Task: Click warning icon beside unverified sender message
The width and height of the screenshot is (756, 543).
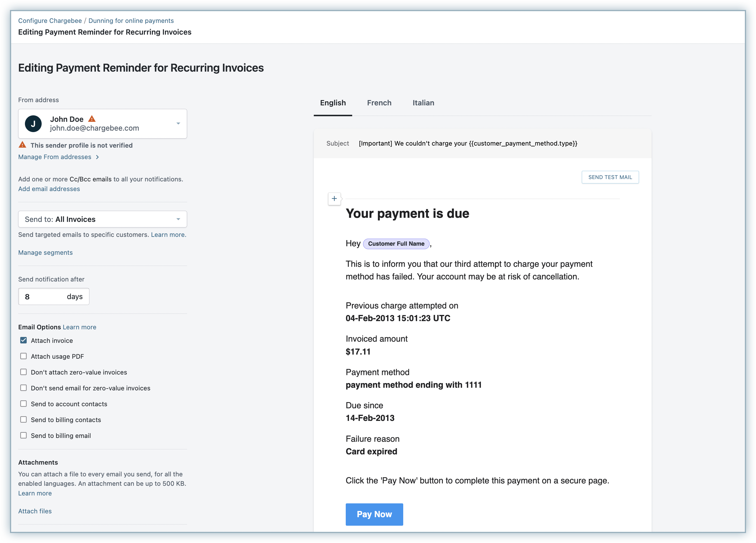Action: 22,145
